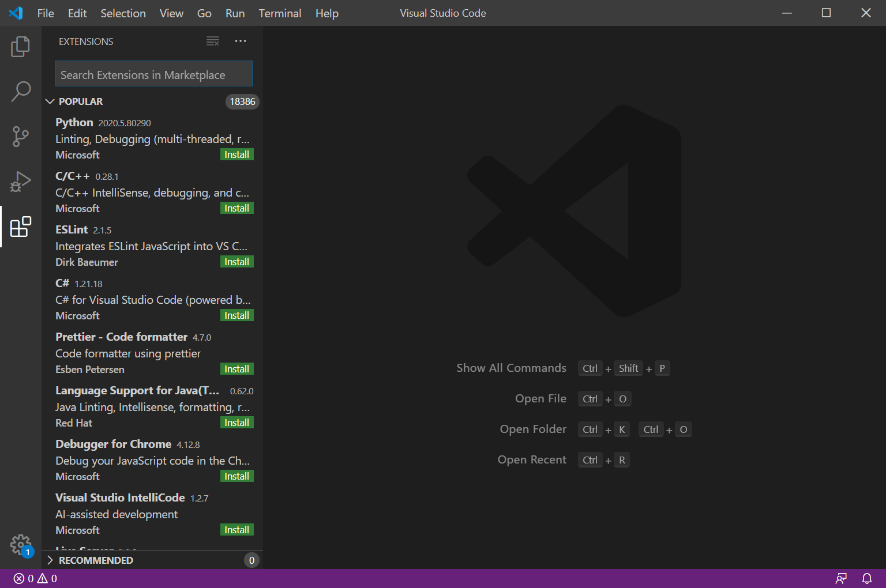Screen dimensions: 886x588
Task: Open the Run and Debug view
Action: pos(21,182)
